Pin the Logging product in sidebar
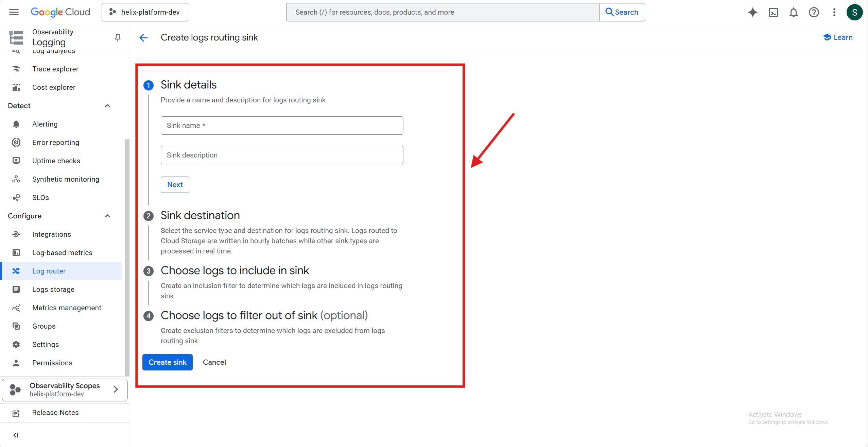868x447 pixels. click(x=118, y=37)
